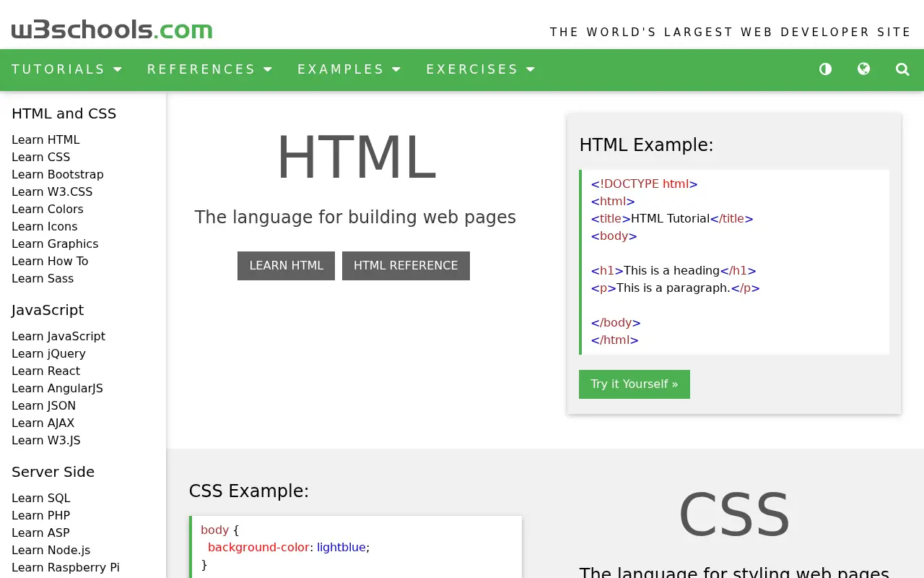Go to Learn PHP in sidebar

point(40,516)
